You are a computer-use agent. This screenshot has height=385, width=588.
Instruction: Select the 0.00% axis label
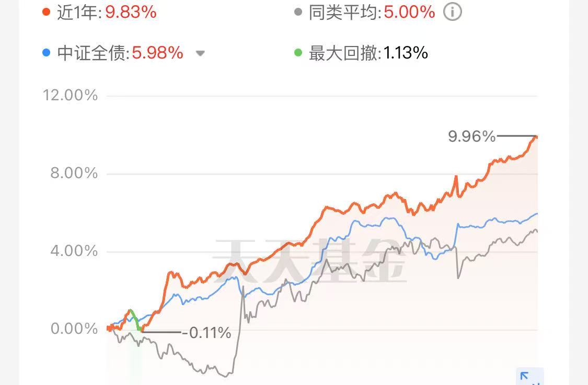(74, 329)
